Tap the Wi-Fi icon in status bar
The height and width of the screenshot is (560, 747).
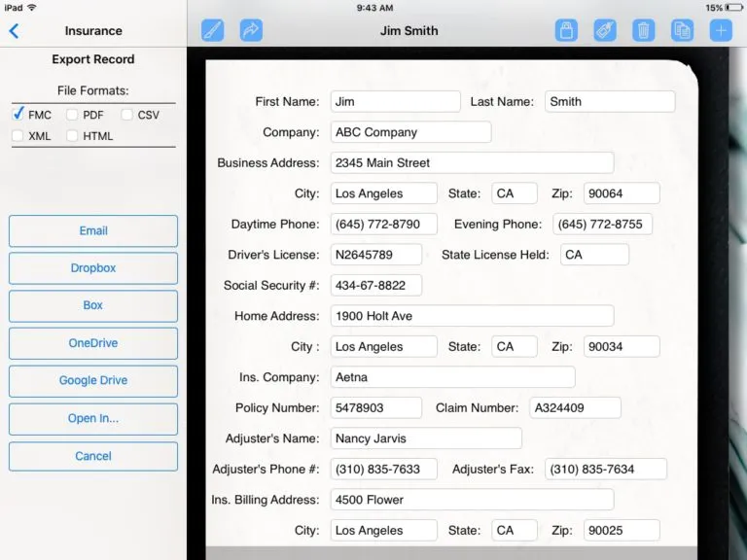[32, 8]
